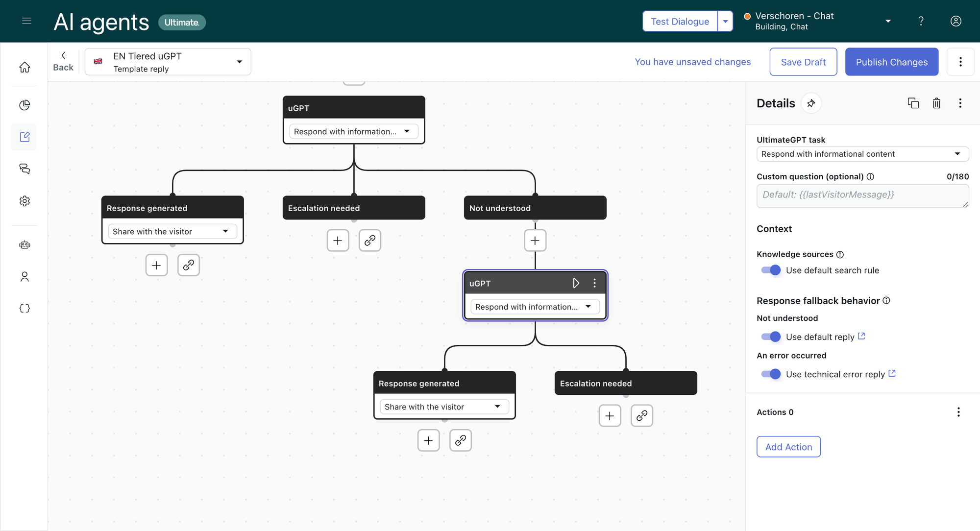980x531 pixels.
Task: Open three-dot menu next to Publish Changes
Action: pyautogui.click(x=960, y=62)
